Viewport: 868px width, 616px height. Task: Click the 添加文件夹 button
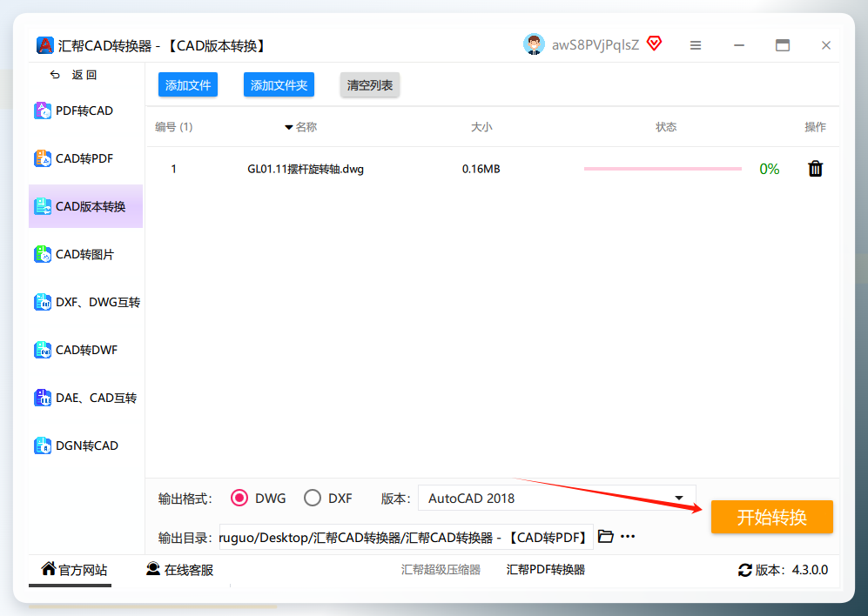click(279, 85)
